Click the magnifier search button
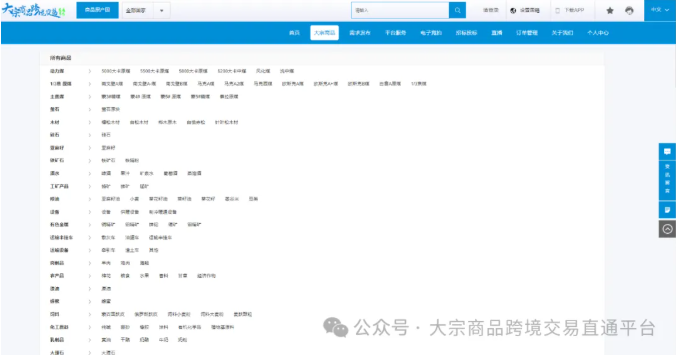 tap(457, 10)
